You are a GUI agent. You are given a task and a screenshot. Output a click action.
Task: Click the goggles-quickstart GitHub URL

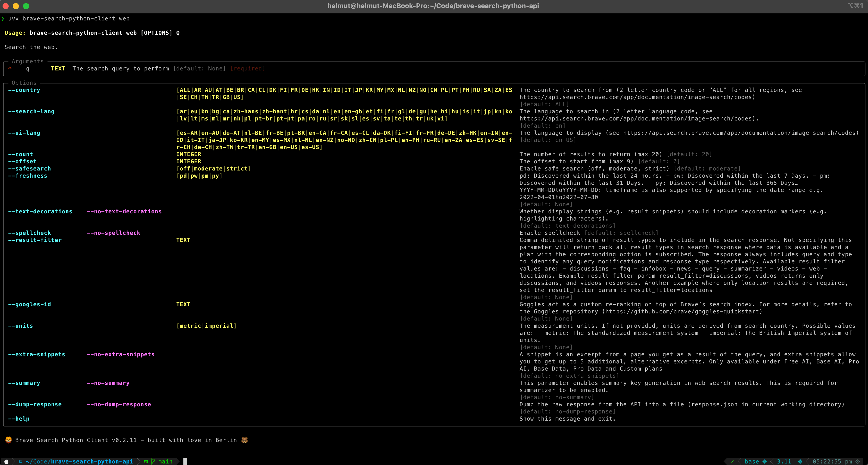682,311
